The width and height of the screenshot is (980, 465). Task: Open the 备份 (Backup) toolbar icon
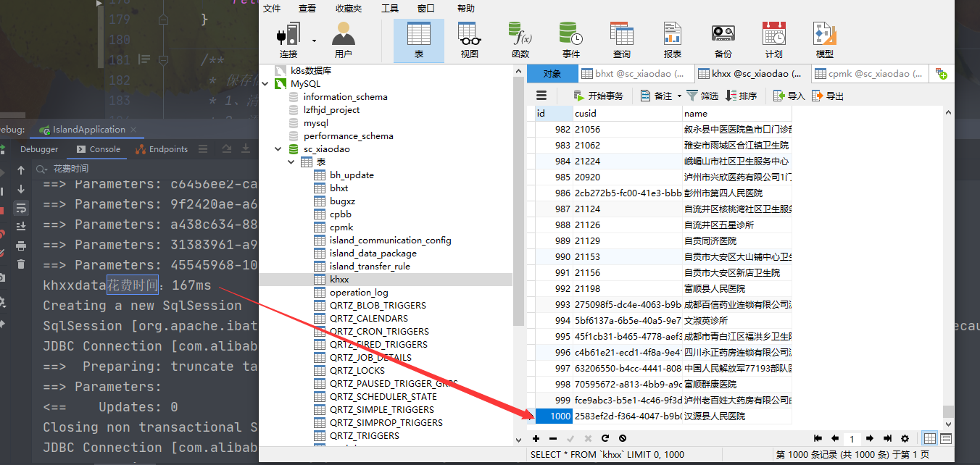723,40
